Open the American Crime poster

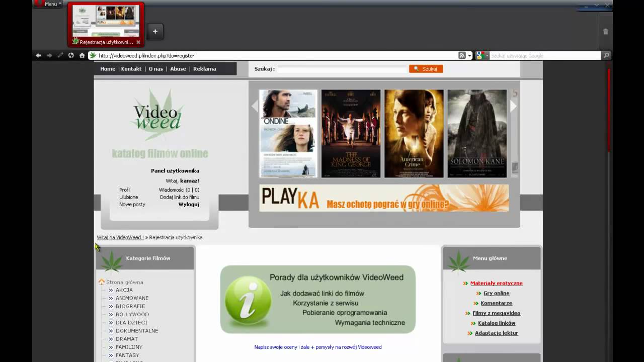coord(414,133)
